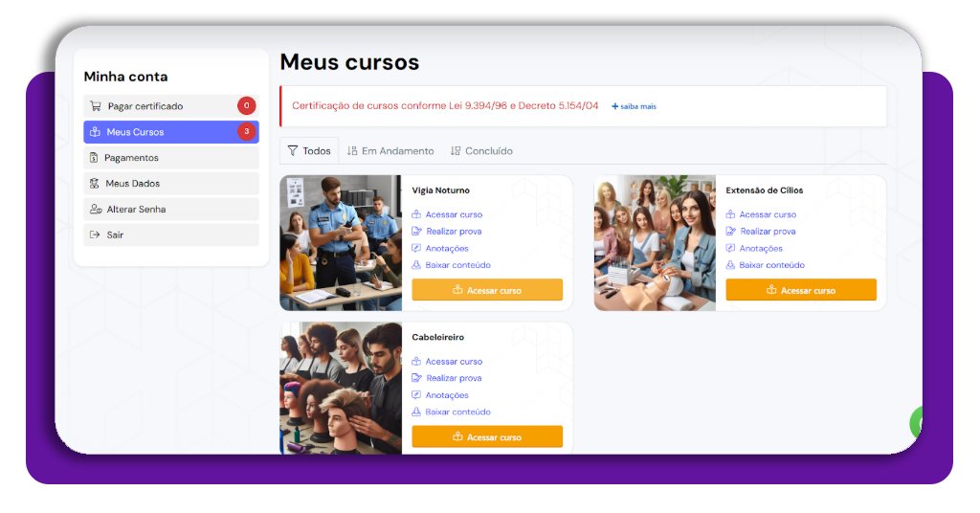Viewport: 980px width, 513px height.
Task: Click Vigia Noturno Acessar curso link icon
Action: click(416, 214)
